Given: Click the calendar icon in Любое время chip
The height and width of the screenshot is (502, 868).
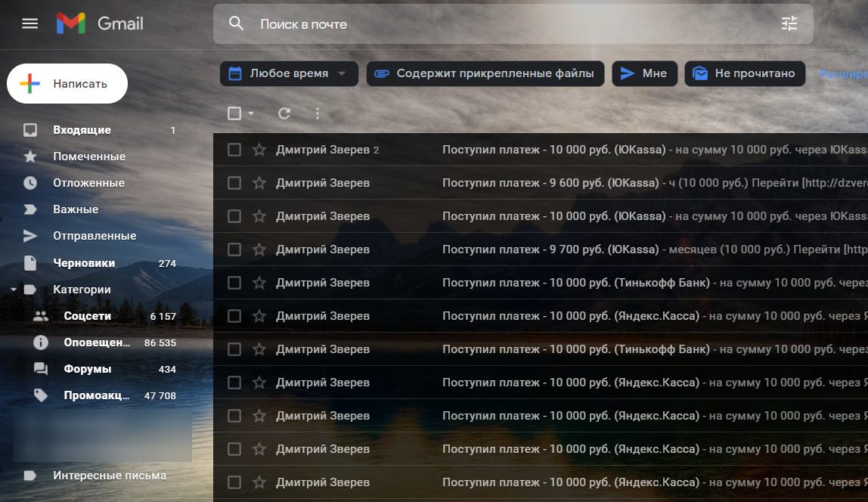Looking at the screenshot, I should (234, 73).
